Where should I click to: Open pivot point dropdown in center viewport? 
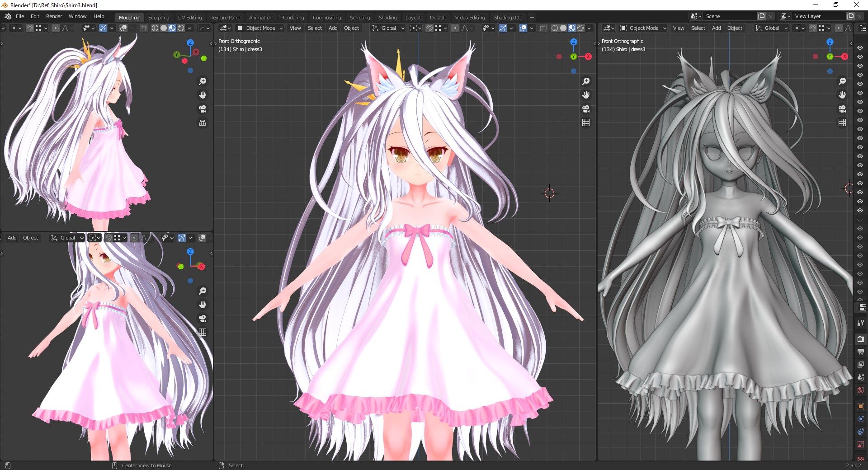[415, 28]
